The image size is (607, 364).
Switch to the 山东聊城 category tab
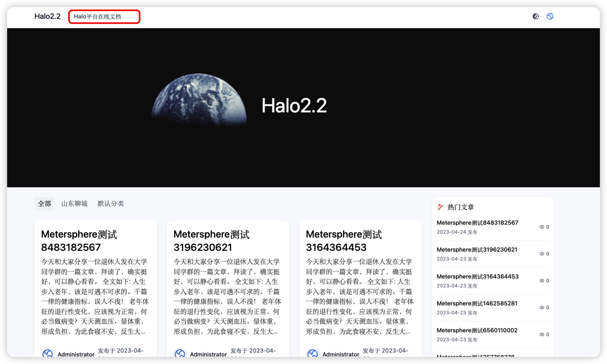point(74,203)
